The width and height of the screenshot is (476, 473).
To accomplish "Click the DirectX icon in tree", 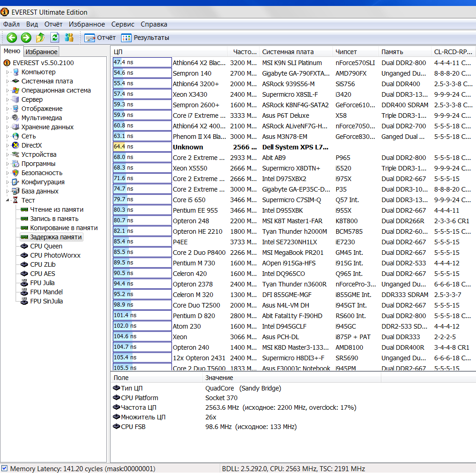I will pyautogui.click(x=16, y=145).
